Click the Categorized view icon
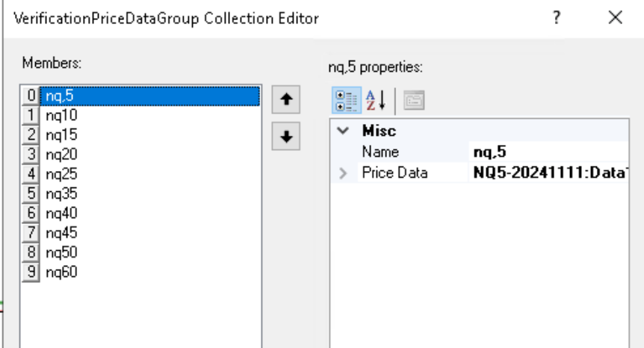The image size is (644, 348). pos(344,99)
